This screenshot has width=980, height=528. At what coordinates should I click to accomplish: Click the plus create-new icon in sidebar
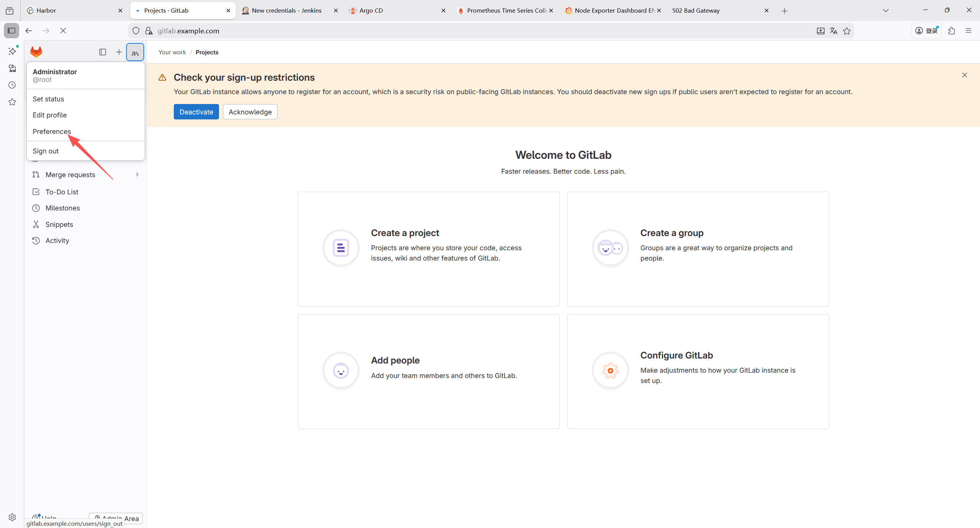click(x=119, y=52)
